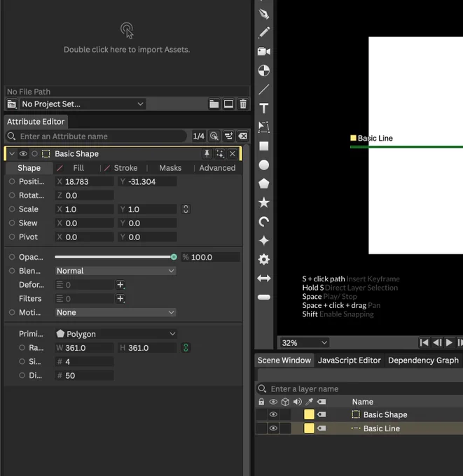This screenshot has width=463, height=476.
Task: Step back one frame
Action: click(437, 343)
